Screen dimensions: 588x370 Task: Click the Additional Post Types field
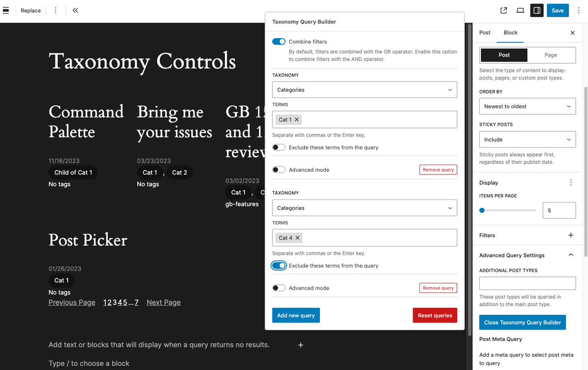(527, 283)
